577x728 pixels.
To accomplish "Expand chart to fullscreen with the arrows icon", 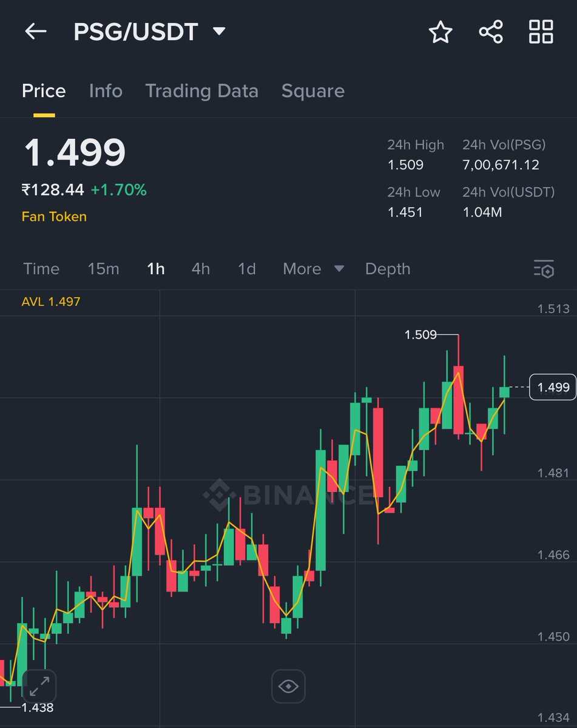I will pos(39,687).
